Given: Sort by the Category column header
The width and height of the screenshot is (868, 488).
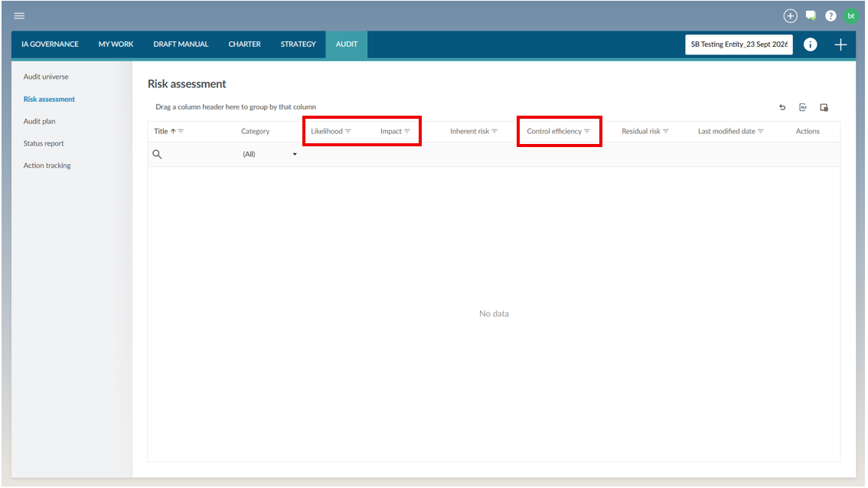Looking at the screenshot, I should click(x=255, y=131).
